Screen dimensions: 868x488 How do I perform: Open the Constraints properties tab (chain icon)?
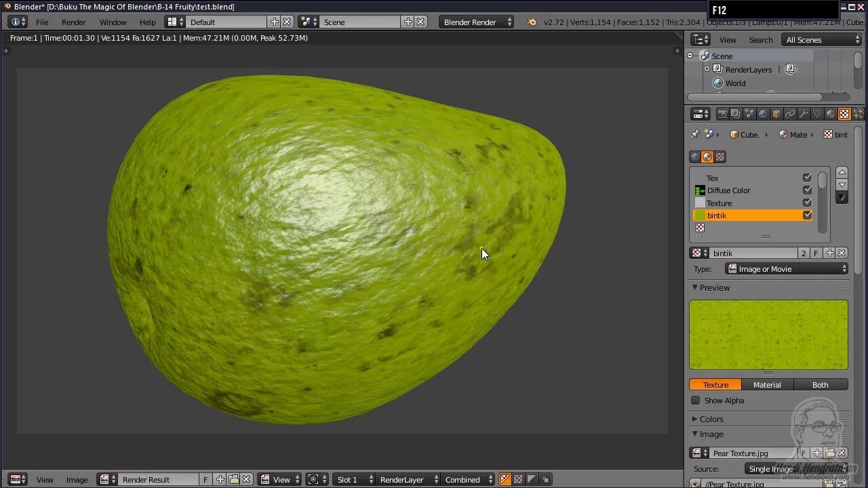click(790, 114)
